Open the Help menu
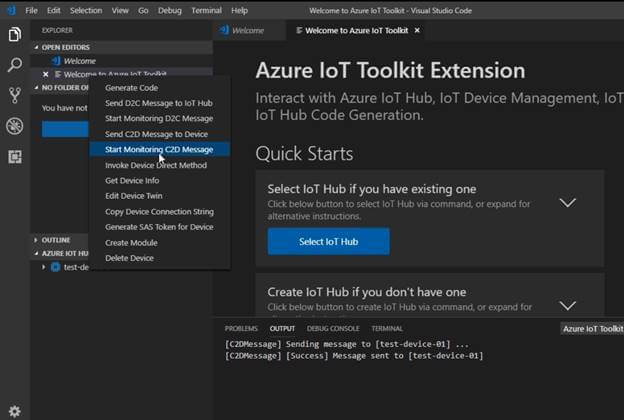This screenshot has width=624, height=420. [239, 10]
